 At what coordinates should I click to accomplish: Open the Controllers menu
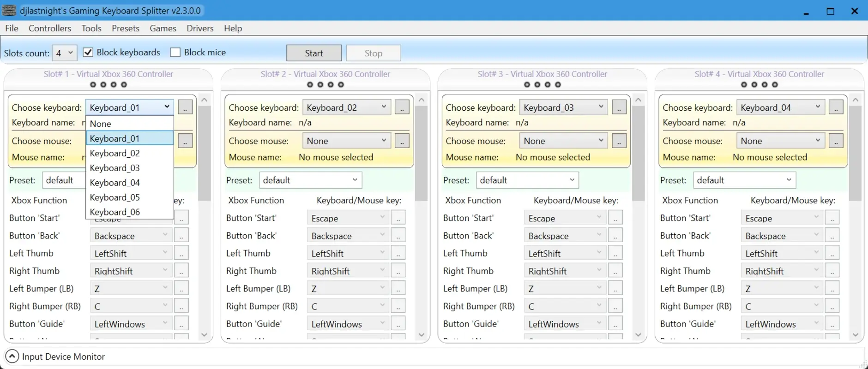click(x=50, y=28)
